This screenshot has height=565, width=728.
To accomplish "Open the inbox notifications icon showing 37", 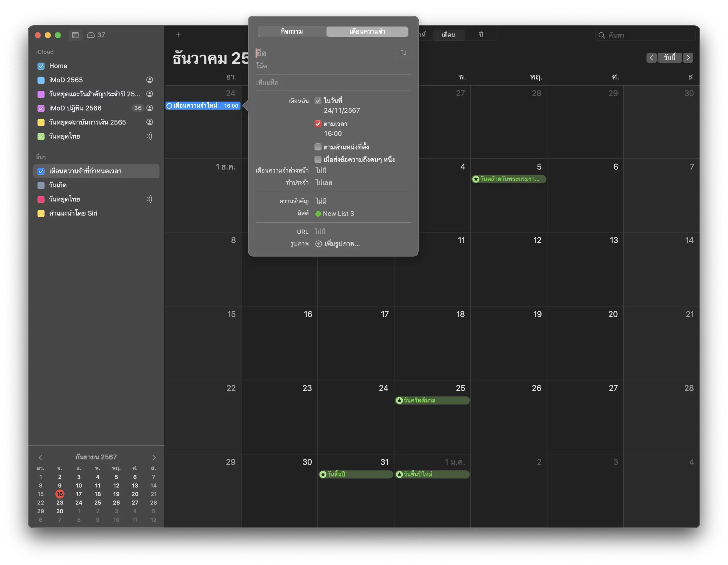I will click(x=91, y=35).
